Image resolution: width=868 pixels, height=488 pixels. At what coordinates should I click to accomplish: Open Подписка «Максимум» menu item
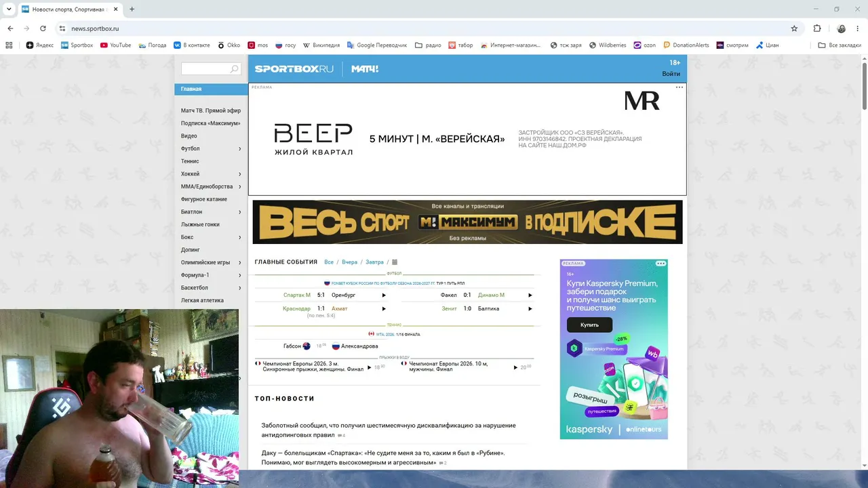coord(211,123)
